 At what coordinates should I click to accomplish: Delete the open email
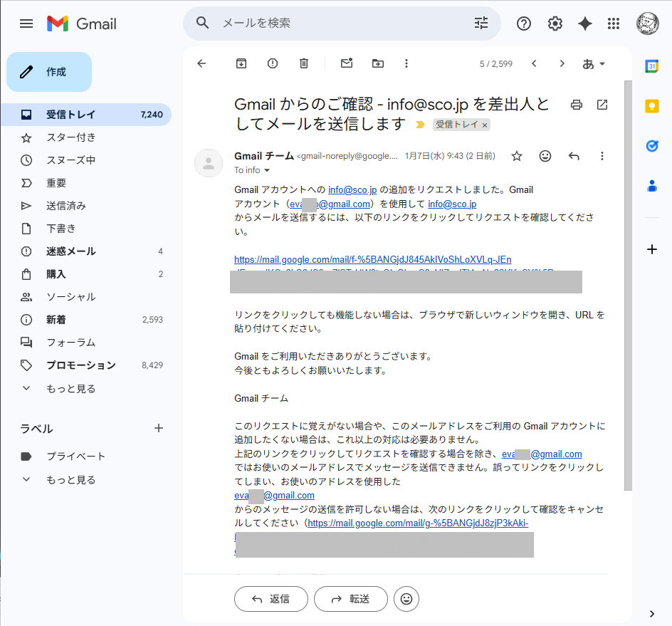303,63
